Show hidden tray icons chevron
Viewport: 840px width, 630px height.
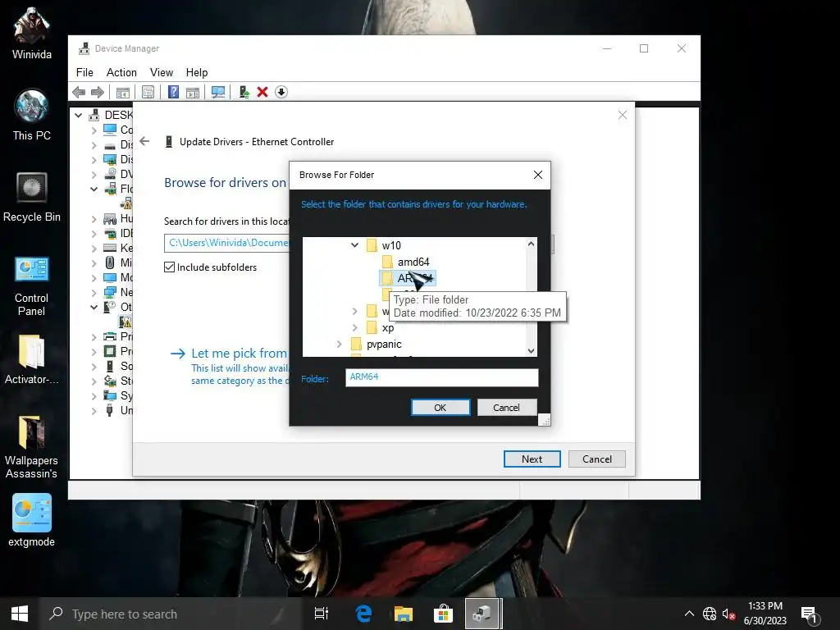(x=689, y=614)
